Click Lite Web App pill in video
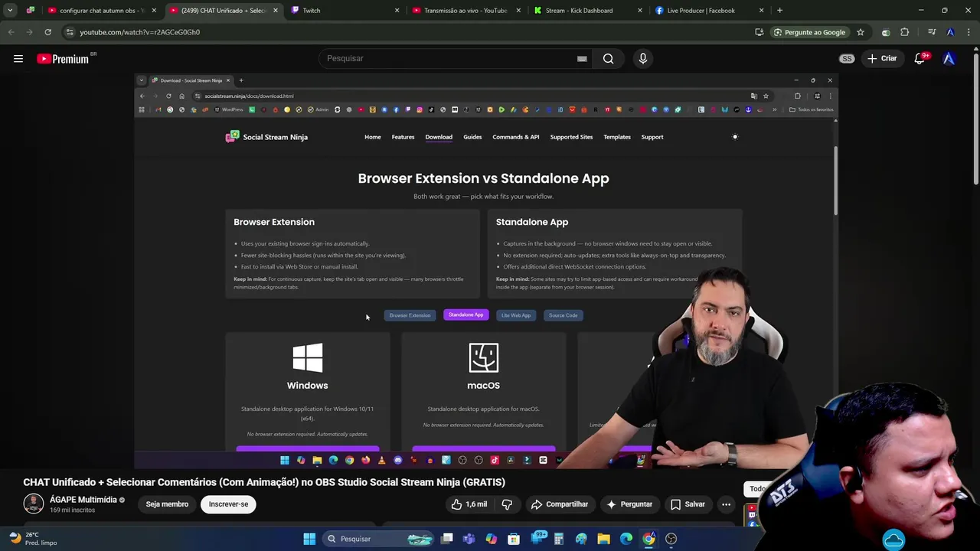The width and height of the screenshot is (980, 551). click(x=515, y=315)
